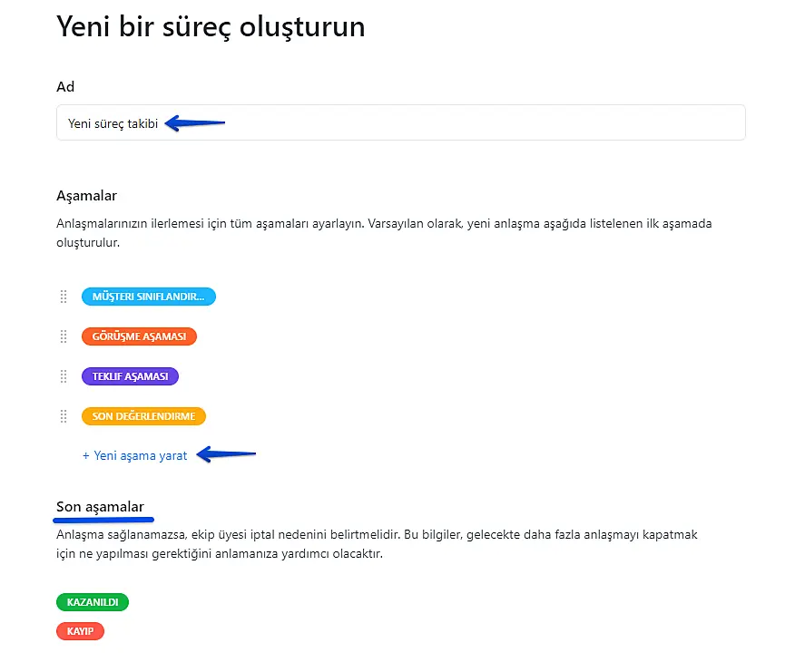Select the yellow SON DEĞERLENDİRME stage tag
The width and height of the screenshot is (795, 672).
(143, 416)
